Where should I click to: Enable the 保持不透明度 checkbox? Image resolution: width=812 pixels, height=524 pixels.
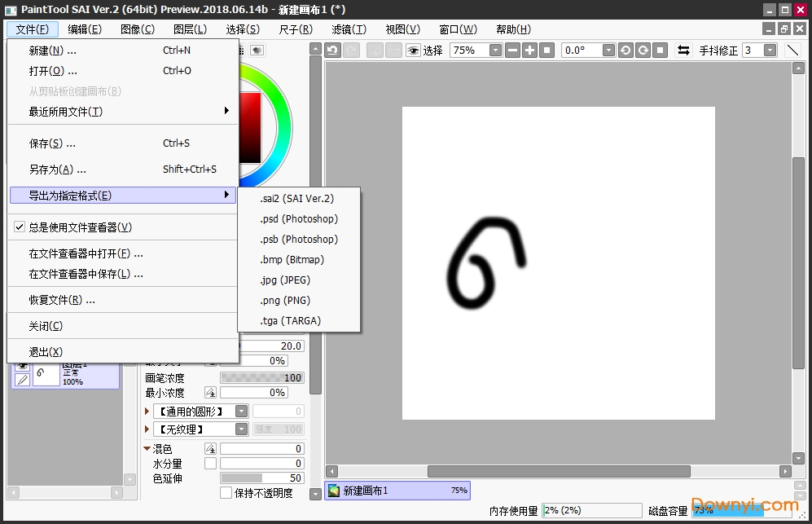226,493
